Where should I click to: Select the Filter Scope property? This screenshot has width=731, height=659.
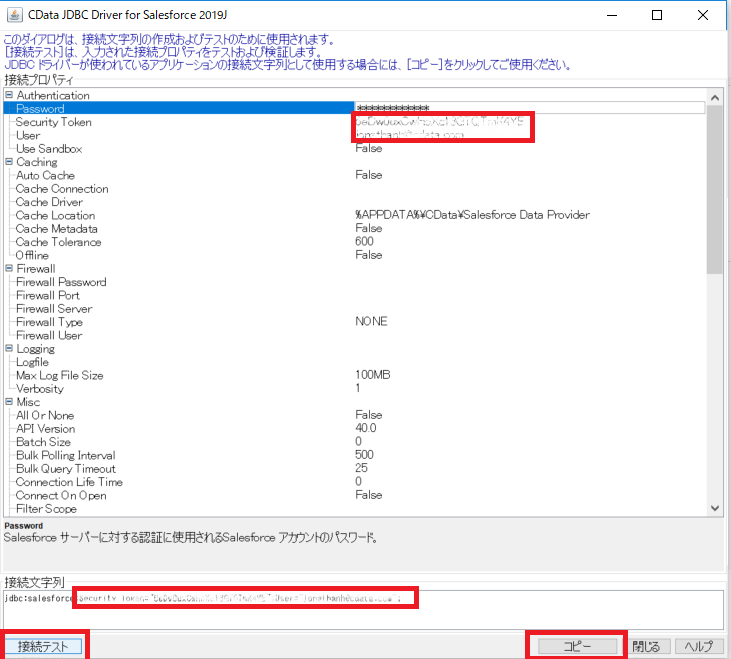pos(46,509)
